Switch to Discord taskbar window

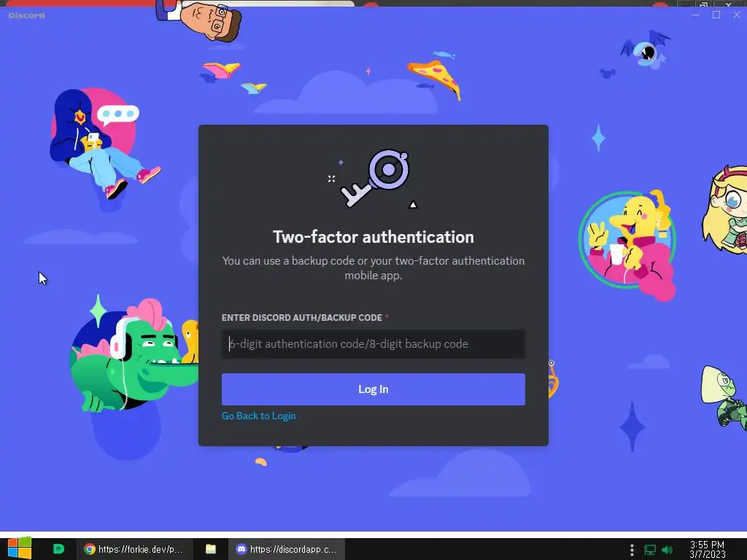click(287, 549)
